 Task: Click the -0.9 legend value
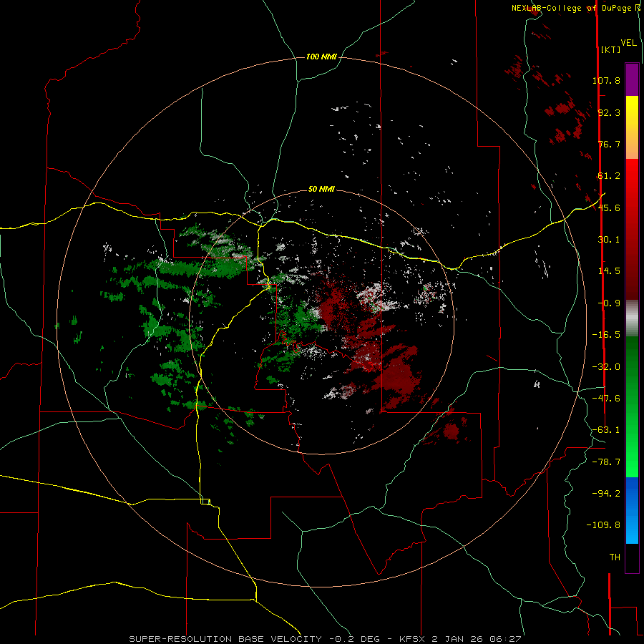point(609,303)
